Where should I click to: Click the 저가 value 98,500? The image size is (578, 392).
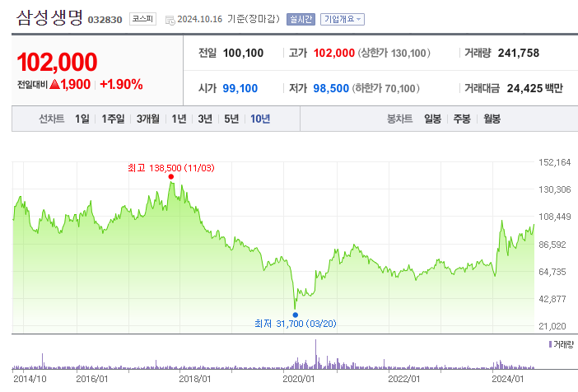coord(331,88)
